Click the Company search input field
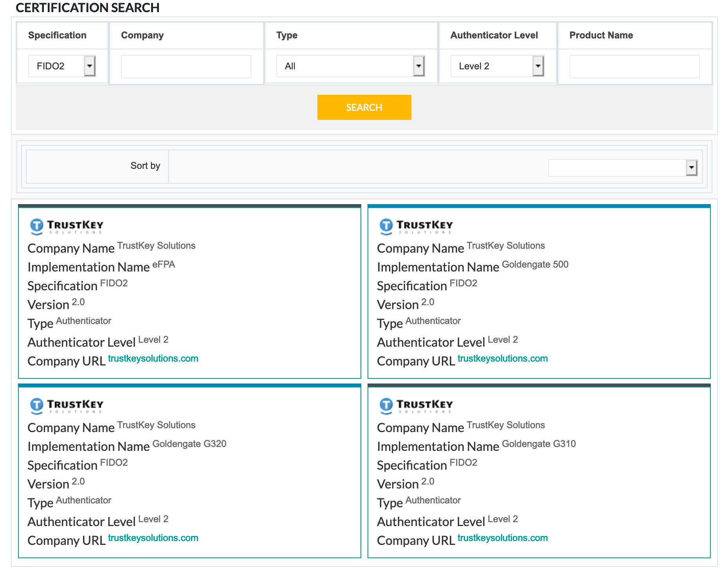728x568 pixels. (x=186, y=67)
